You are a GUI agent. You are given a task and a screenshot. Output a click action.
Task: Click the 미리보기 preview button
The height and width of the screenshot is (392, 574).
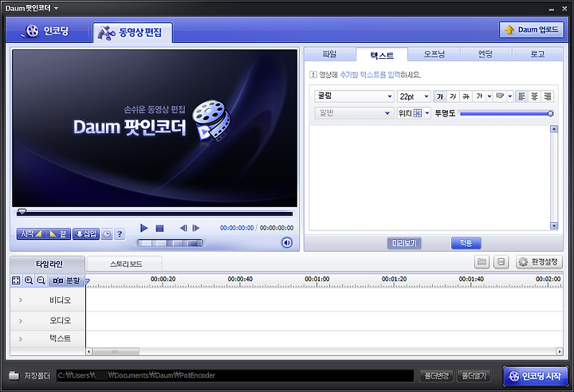pyautogui.click(x=404, y=243)
